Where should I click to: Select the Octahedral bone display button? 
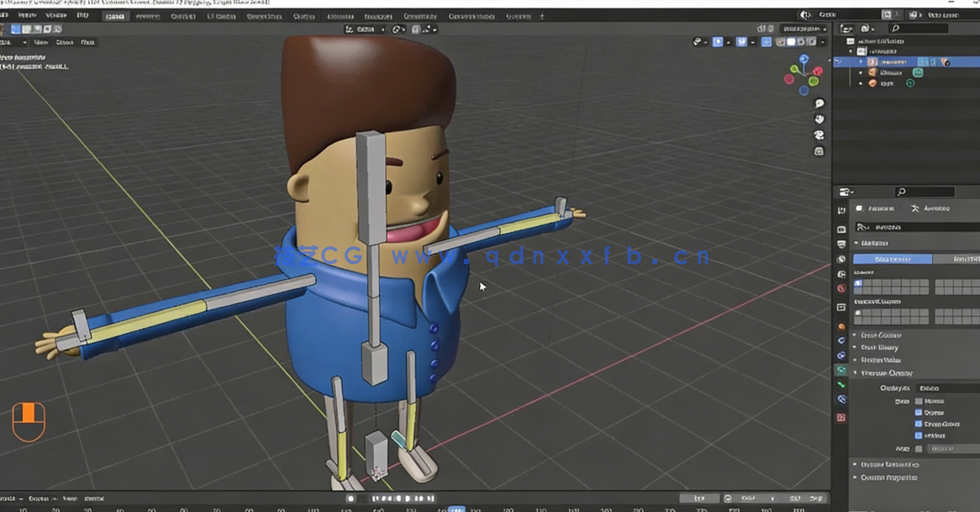point(891,259)
